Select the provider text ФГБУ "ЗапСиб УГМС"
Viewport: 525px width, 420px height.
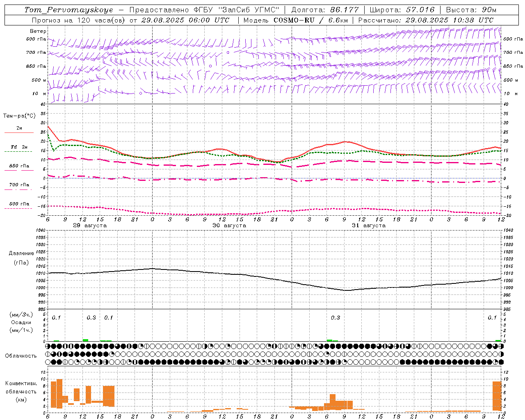tap(237, 10)
